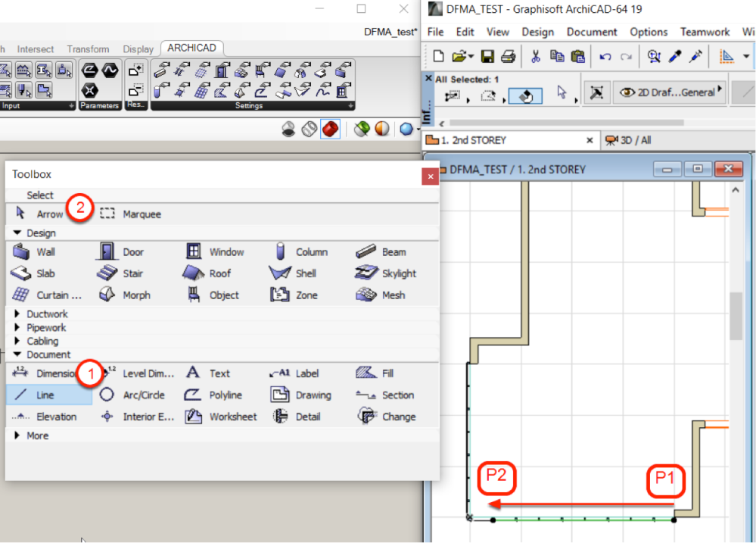Select the Text tool
The height and width of the screenshot is (543, 756).
coord(208,373)
